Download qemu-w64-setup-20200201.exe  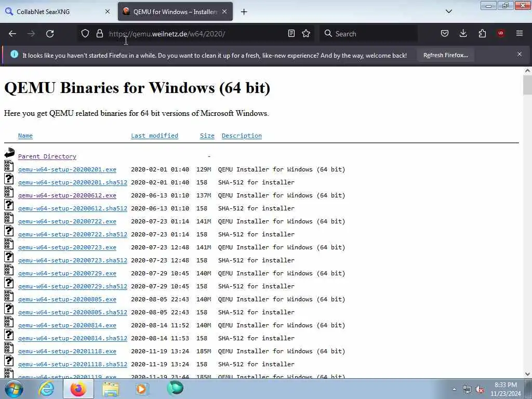point(67,169)
